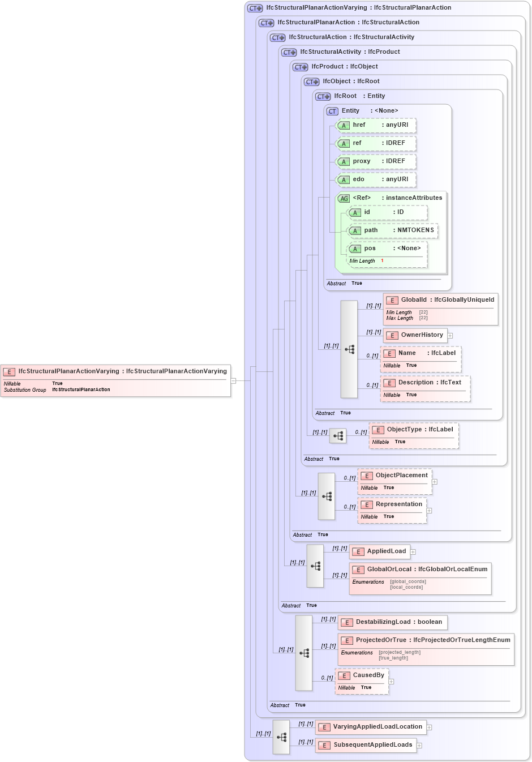Click the A icon beside the pos attribute
The image size is (532, 762).
pyautogui.click(x=355, y=249)
